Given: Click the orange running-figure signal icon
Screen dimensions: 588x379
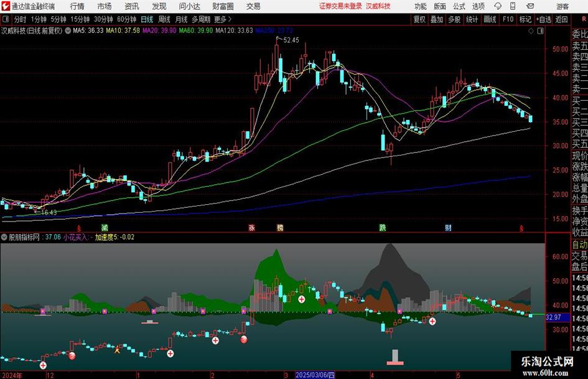Looking at the screenshot, I should pyautogui.click(x=117, y=350).
